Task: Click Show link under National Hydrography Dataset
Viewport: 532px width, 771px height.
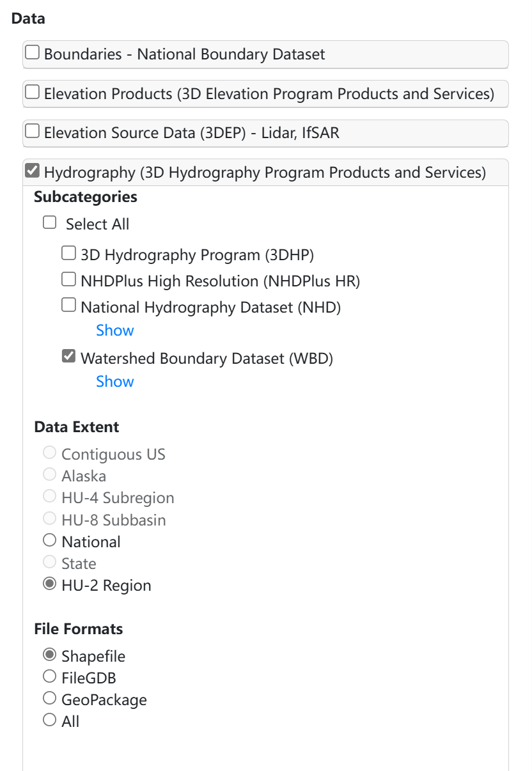Action: tap(115, 331)
